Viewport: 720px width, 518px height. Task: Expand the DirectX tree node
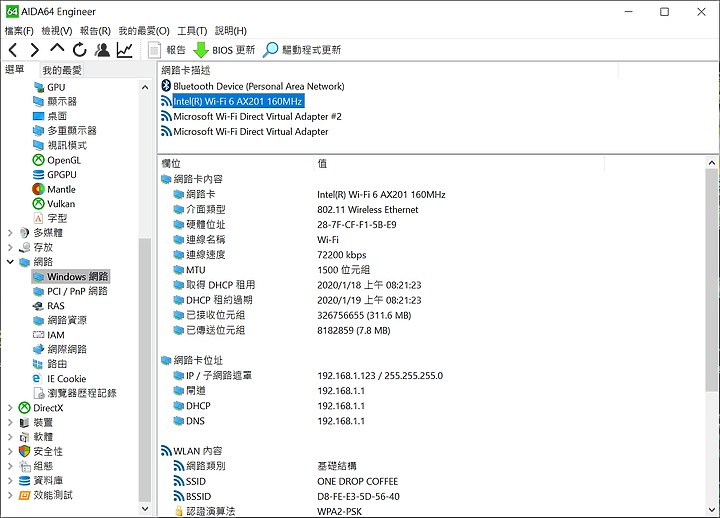[x=10, y=408]
